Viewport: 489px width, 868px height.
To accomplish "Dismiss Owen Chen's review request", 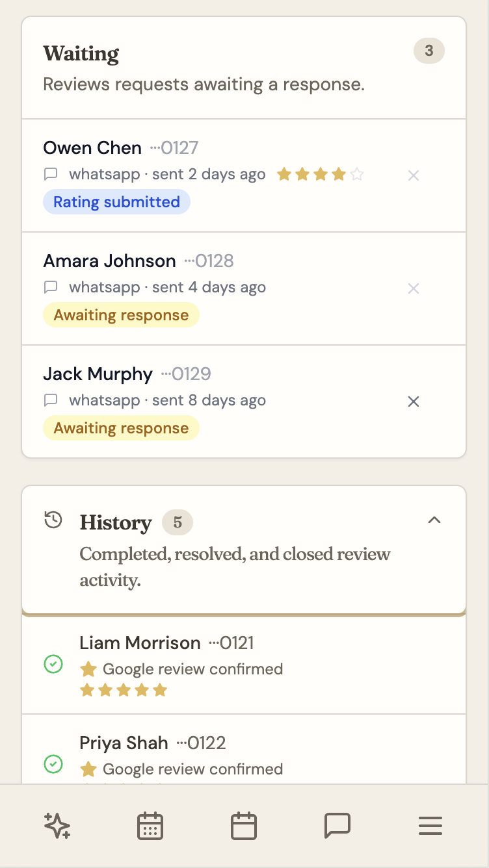I will pyautogui.click(x=413, y=175).
